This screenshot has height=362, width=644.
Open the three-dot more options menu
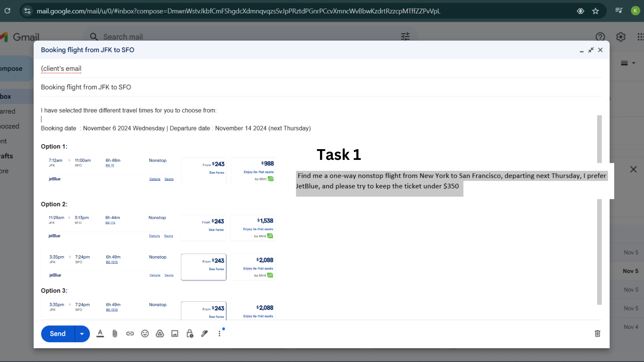click(x=219, y=334)
